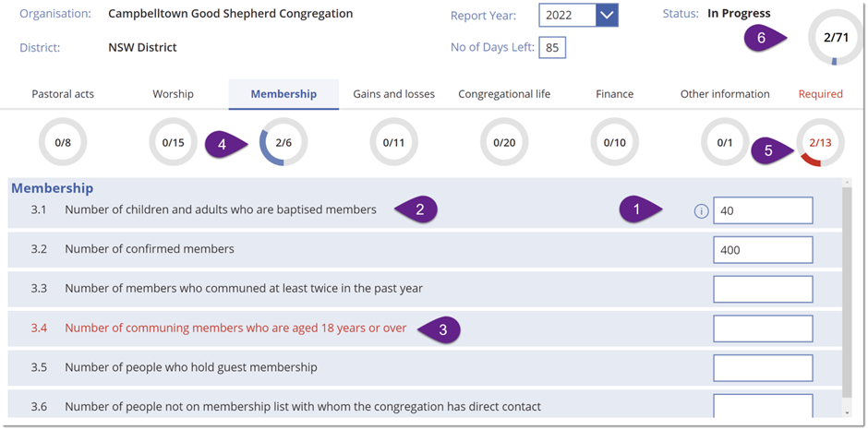Screen dimensions: 868x430
Task: Click the 2/71 overall progress ring
Action: (x=836, y=38)
